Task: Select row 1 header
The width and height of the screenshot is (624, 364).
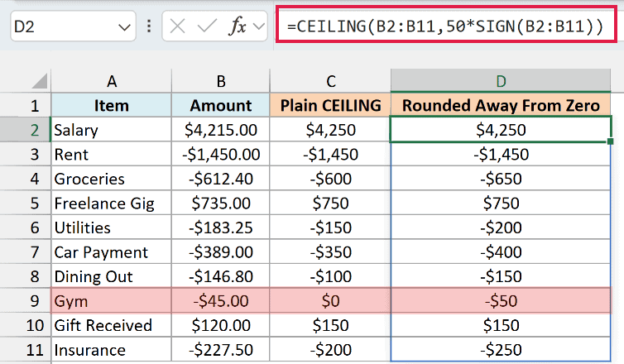Action: point(26,105)
